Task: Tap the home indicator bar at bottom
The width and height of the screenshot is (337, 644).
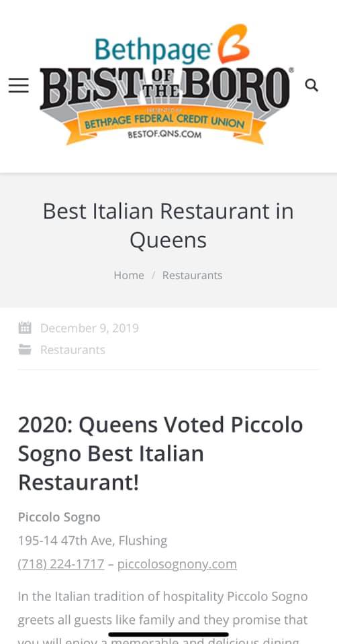Action: [168, 635]
